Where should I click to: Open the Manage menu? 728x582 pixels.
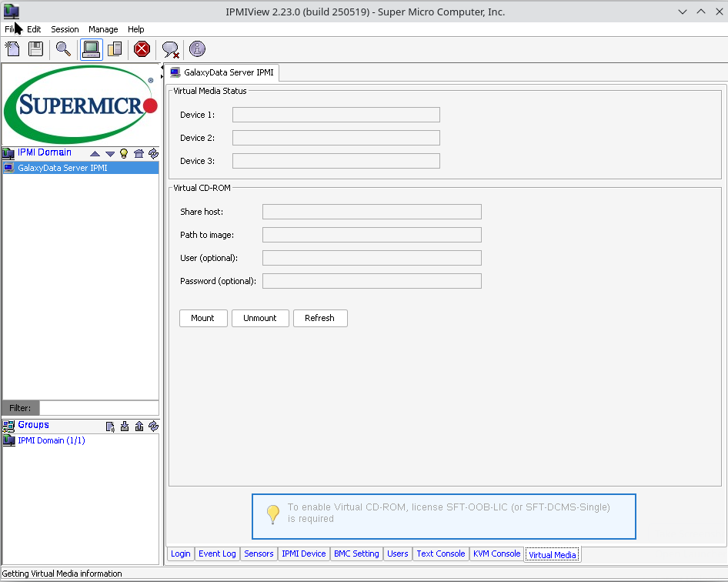[103, 29]
